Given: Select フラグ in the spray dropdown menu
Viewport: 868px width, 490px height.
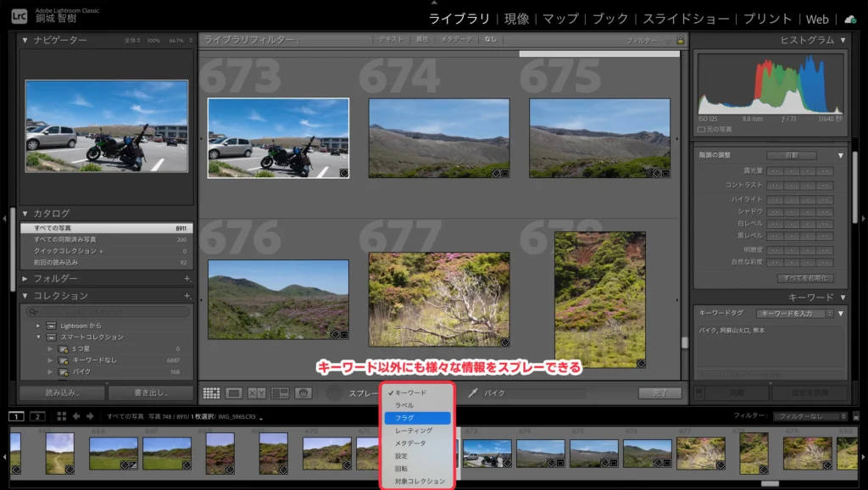Looking at the screenshot, I should (x=418, y=418).
